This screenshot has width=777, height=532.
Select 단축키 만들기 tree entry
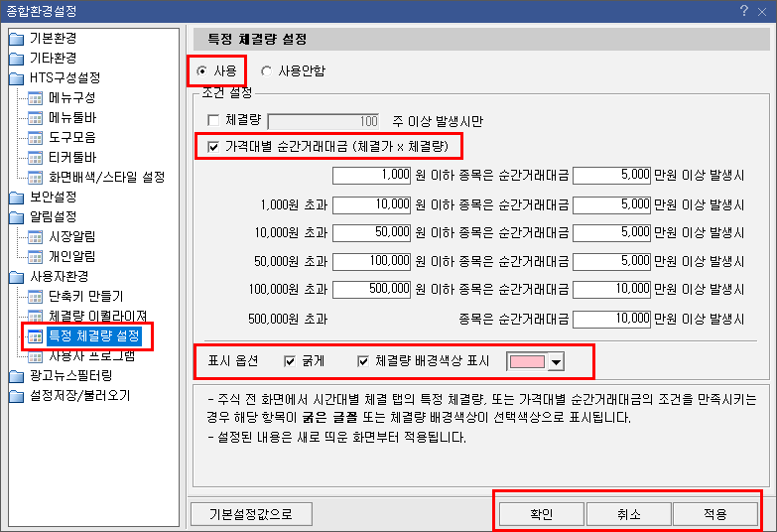[x=85, y=296]
